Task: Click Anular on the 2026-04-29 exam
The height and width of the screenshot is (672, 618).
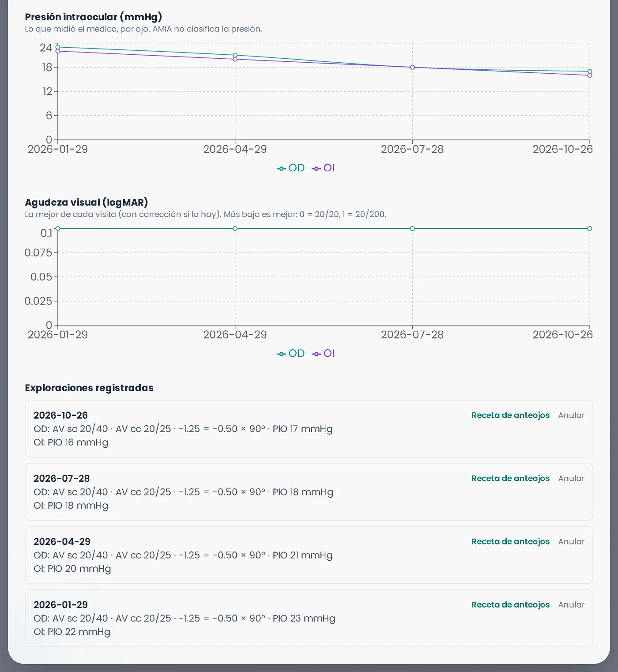Action: click(x=571, y=542)
